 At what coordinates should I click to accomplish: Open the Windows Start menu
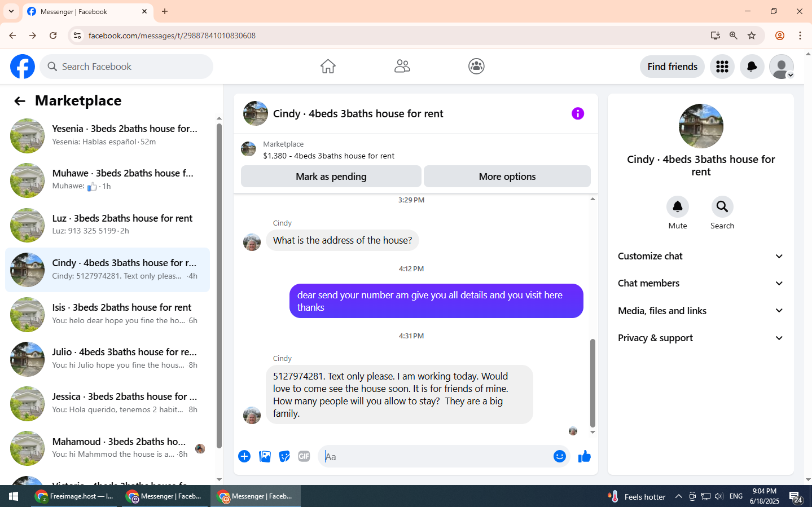click(14, 496)
